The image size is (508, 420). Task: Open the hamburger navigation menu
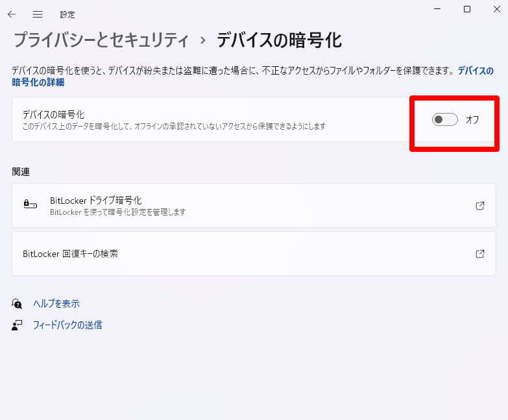38,14
